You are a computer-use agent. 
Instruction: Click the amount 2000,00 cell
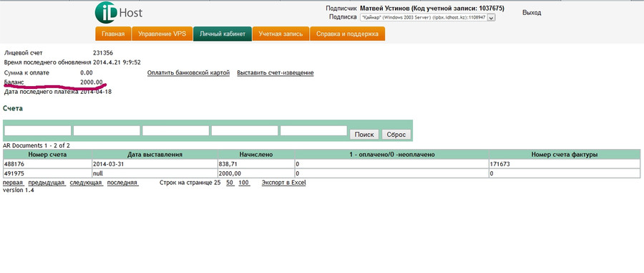[x=256, y=173]
